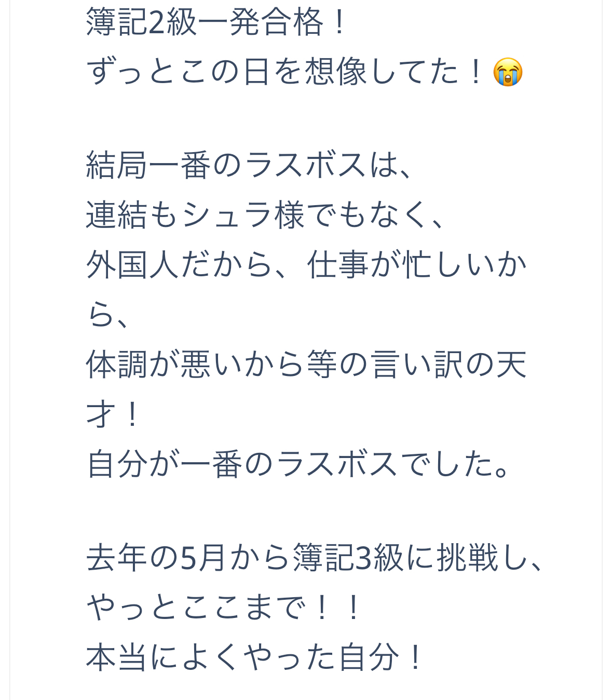Tap the word 自分 in the last line
Image resolution: width=612 pixels, height=700 pixels.
(370, 656)
